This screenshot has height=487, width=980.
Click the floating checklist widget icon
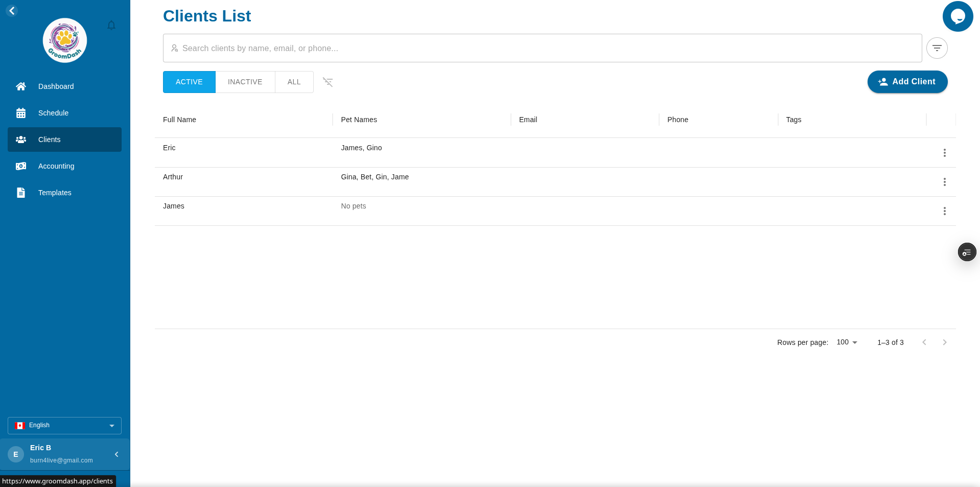pyautogui.click(x=967, y=252)
